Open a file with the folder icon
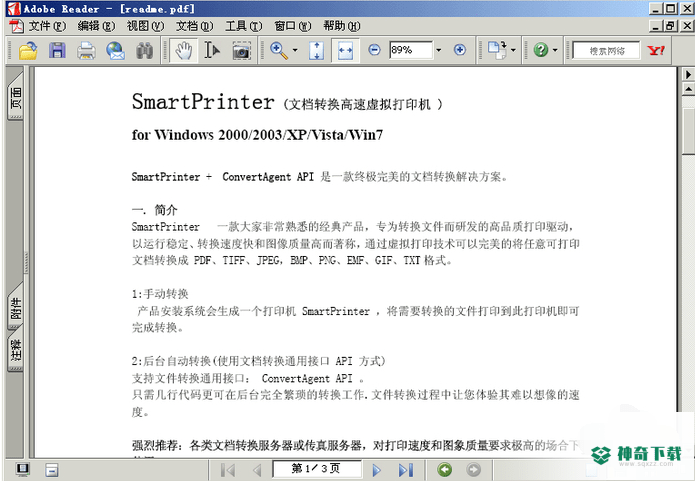 28,51
